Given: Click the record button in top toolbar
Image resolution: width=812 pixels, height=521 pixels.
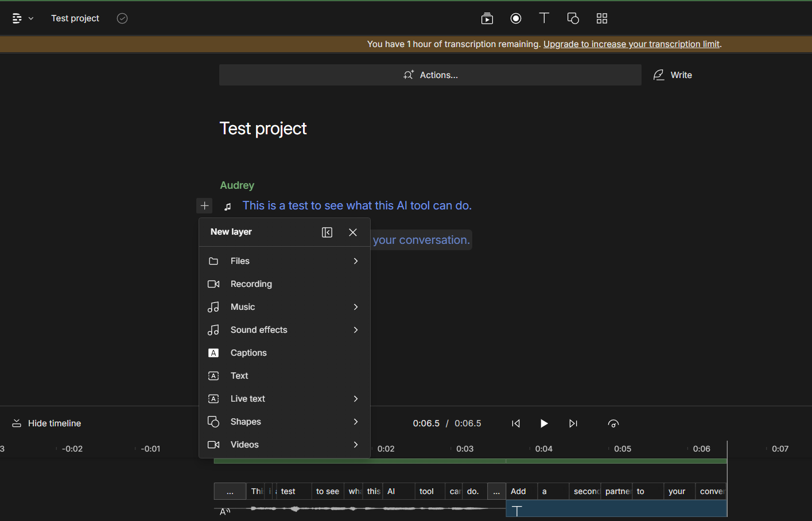Looking at the screenshot, I should click(x=516, y=18).
